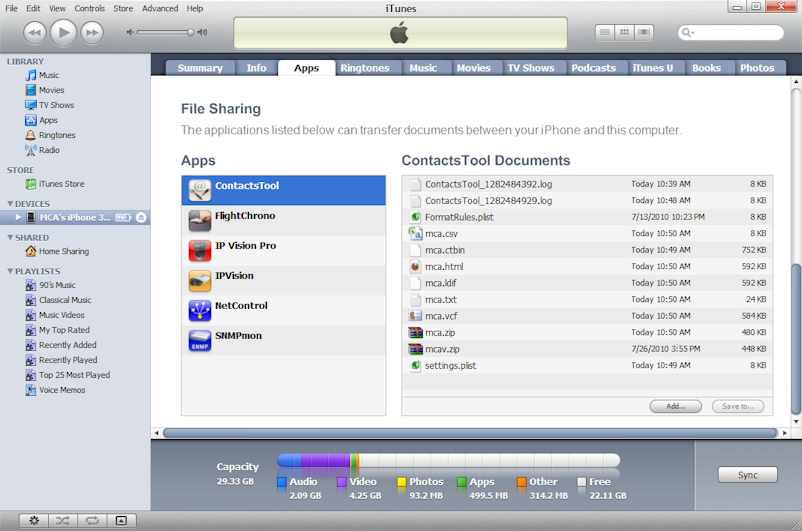Select Movies in the Library sidebar
802x531 pixels.
coord(52,90)
